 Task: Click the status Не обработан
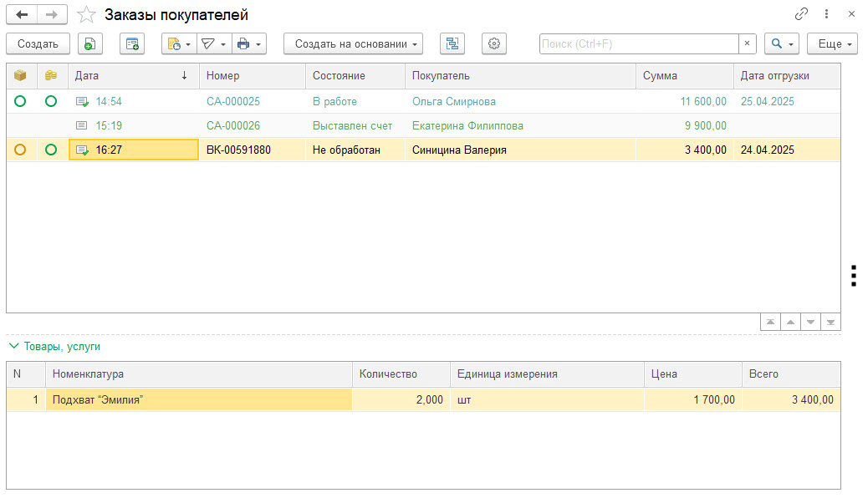pos(346,150)
